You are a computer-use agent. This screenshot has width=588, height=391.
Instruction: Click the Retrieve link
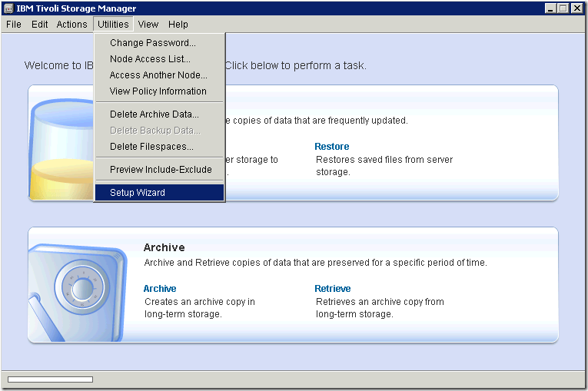coord(333,289)
